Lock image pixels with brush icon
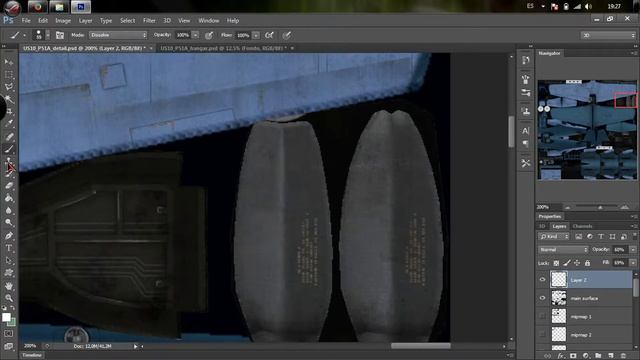Viewport: 640px width, 360px height. click(x=567, y=263)
